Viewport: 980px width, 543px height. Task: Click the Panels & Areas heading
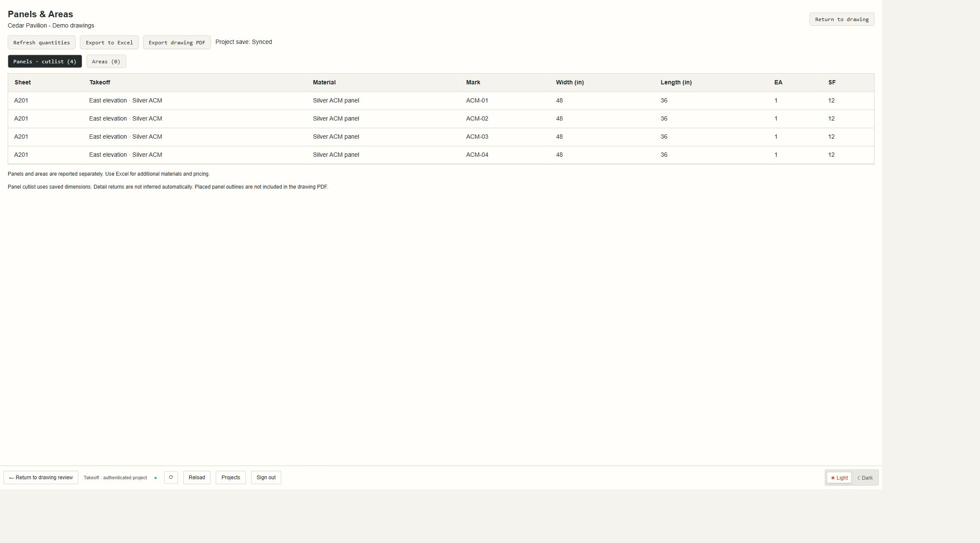click(x=40, y=14)
